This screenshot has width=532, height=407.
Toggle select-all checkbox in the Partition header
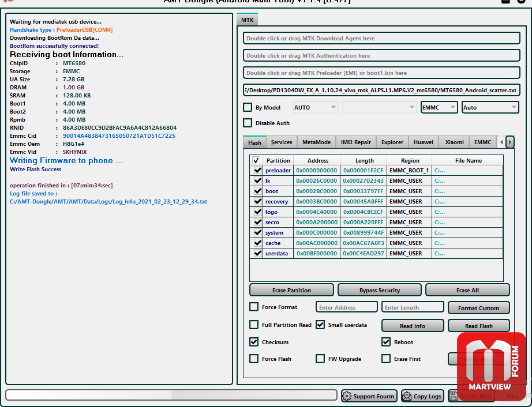tap(256, 160)
